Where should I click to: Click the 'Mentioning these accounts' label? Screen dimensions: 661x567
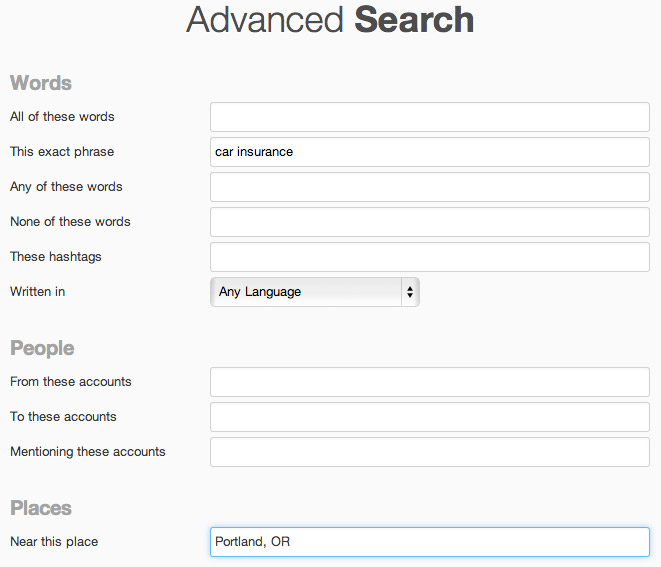[88, 452]
